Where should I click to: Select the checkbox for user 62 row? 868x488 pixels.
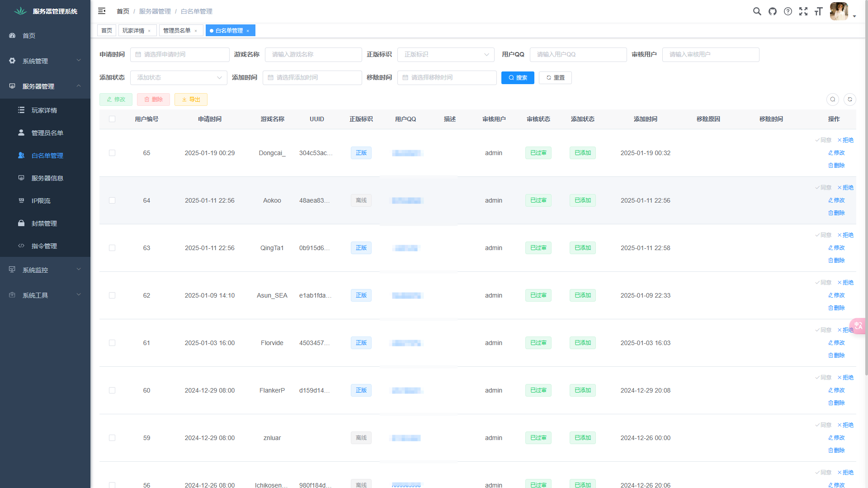[x=112, y=295]
